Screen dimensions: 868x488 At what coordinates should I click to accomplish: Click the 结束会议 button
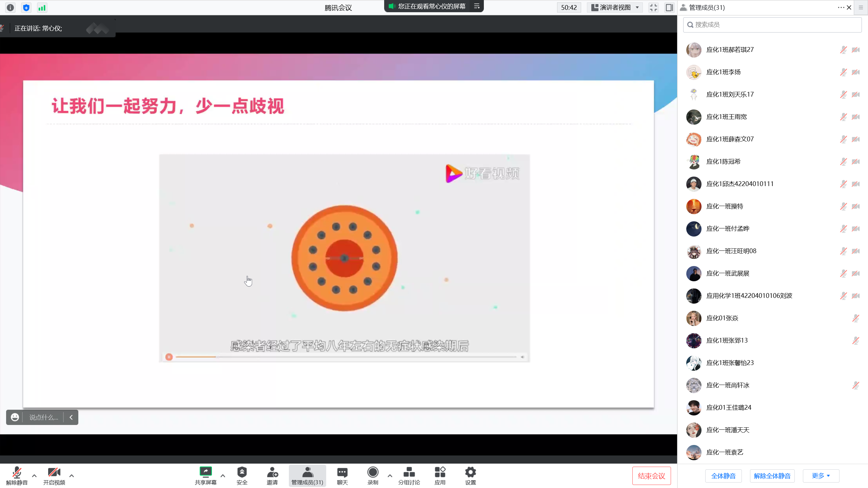click(651, 476)
